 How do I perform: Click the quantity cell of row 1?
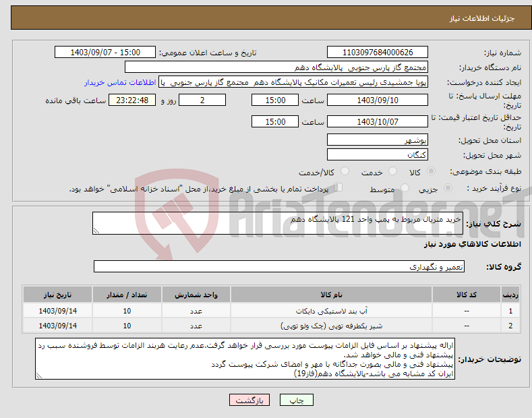point(127,311)
